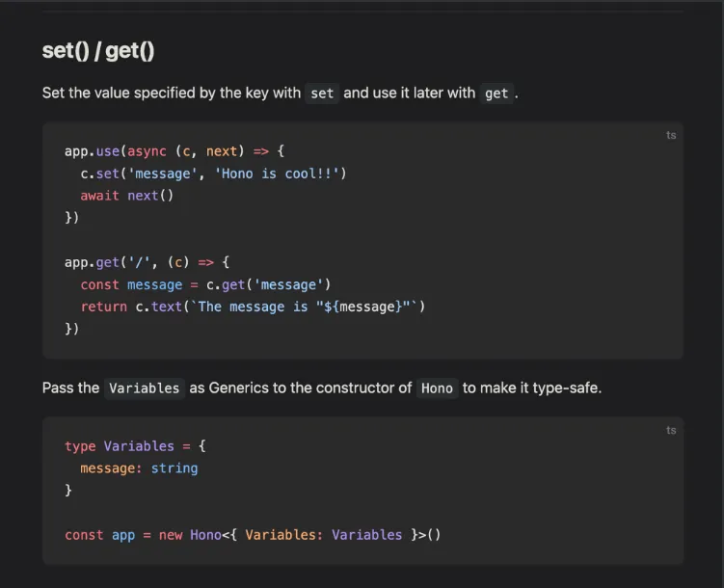Click the inline "get" code badge

pos(496,94)
